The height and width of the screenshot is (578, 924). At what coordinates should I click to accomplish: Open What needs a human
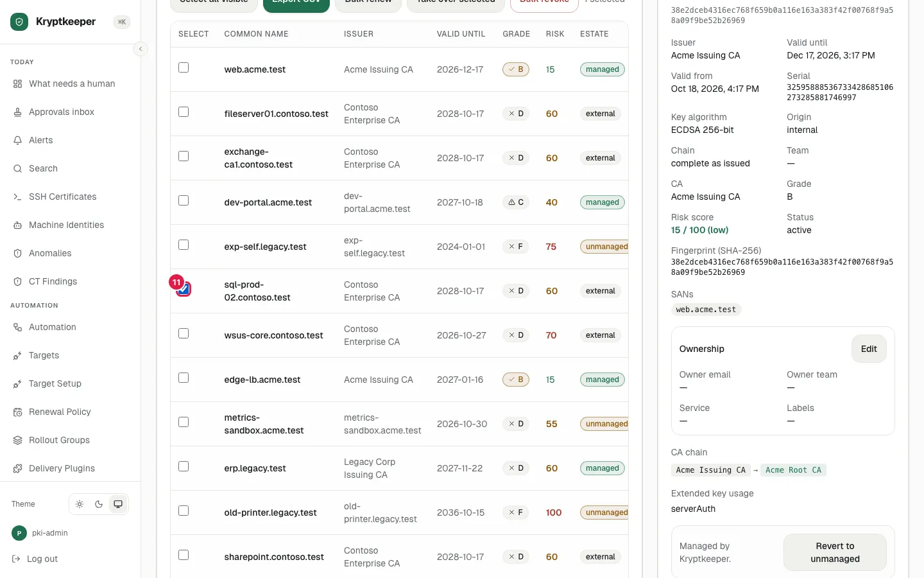click(x=71, y=83)
